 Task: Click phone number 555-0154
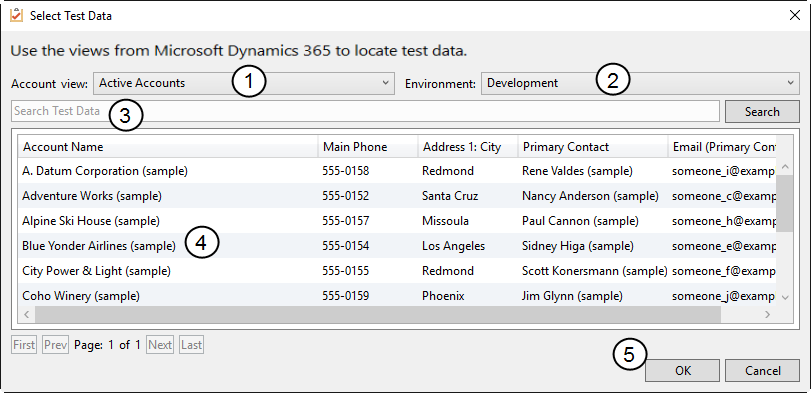346,246
